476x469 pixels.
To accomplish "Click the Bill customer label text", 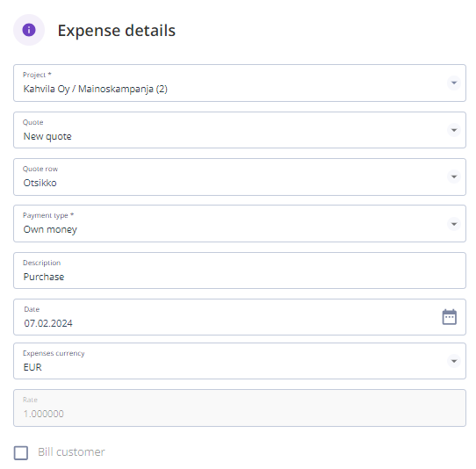I will 71,452.
